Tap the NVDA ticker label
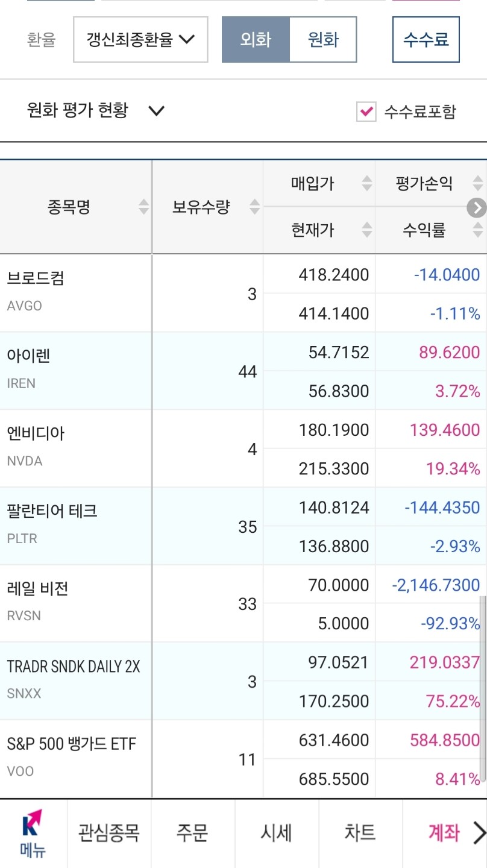This screenshot has height=868, width=487. click(25, 461)
